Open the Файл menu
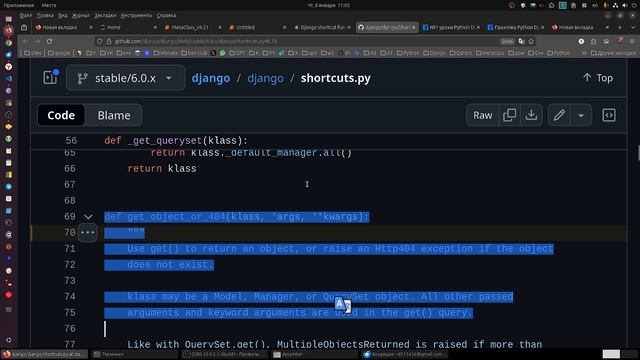Viewport: 640px width, 360px height. 26,16
